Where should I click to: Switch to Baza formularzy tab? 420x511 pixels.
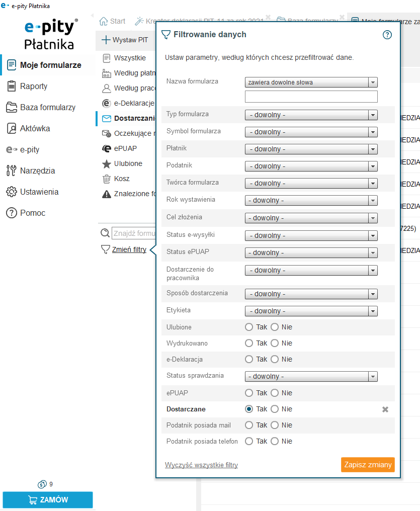point(308,20)
